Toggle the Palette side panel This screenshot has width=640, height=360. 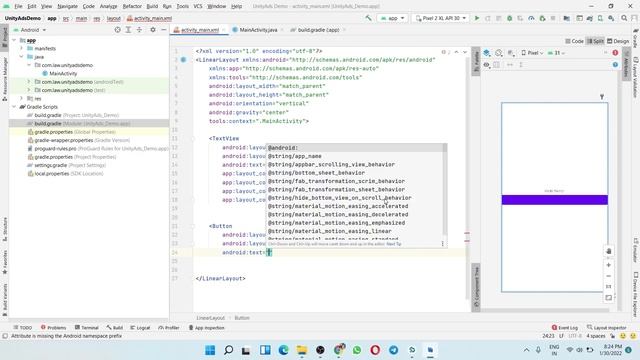pyautogui.click(x=476, y=61)
